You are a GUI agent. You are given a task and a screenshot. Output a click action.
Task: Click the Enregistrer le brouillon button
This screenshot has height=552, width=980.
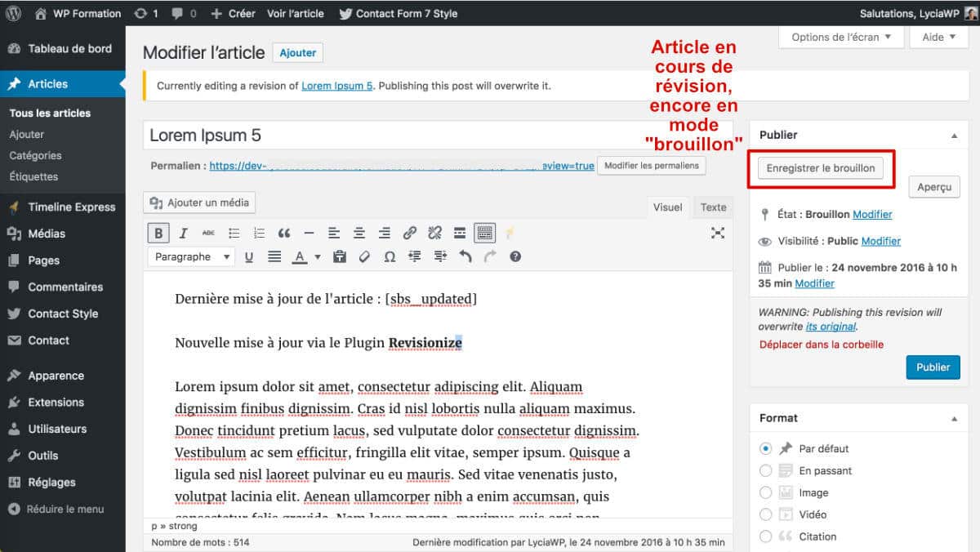[821, 167]
